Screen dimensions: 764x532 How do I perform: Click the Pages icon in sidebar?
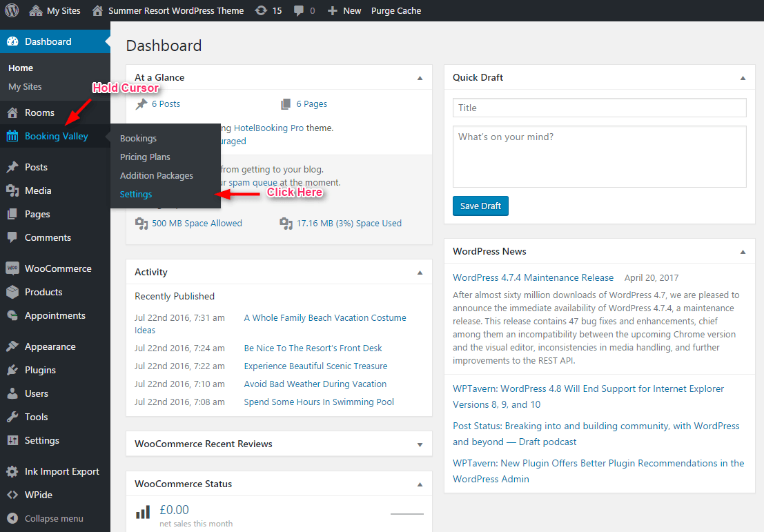(x=12, y=214)
